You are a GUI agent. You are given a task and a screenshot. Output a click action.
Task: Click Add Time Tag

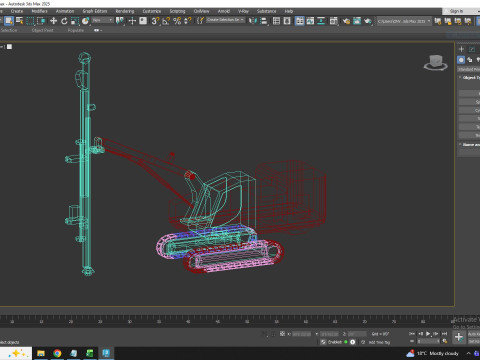pos(379,342)
